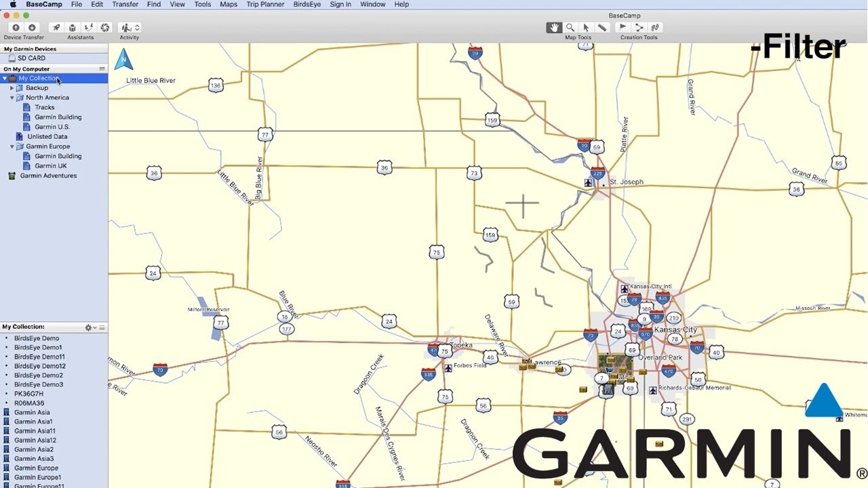Select the arrow Select map tool
This screenshot has height=488, width=868.
(586, 28)
